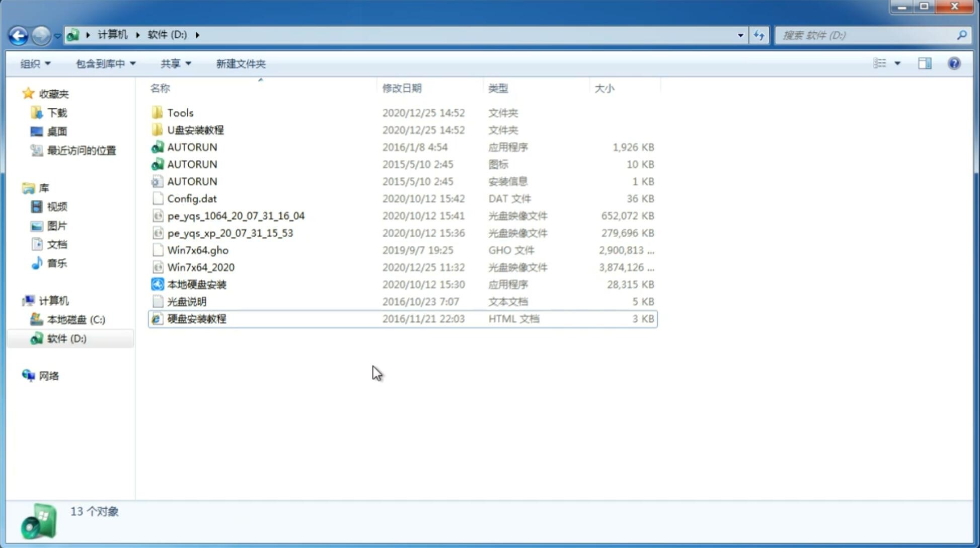980x548 pixels.
Task: Open 硬盘安装教程 HTML document
Action: 196,318
